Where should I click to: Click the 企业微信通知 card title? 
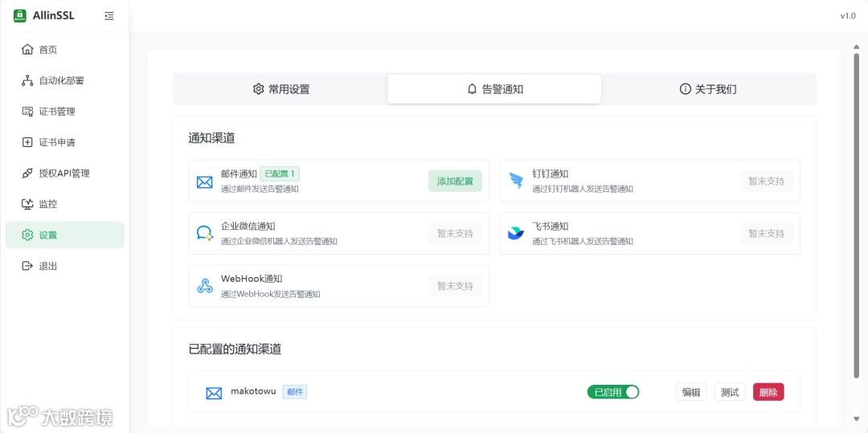[248, 227]
